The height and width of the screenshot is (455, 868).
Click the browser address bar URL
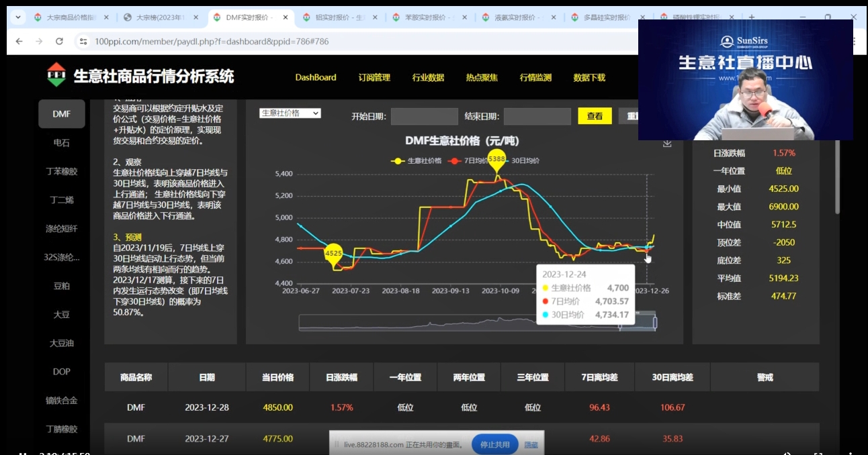click(212, 42)
